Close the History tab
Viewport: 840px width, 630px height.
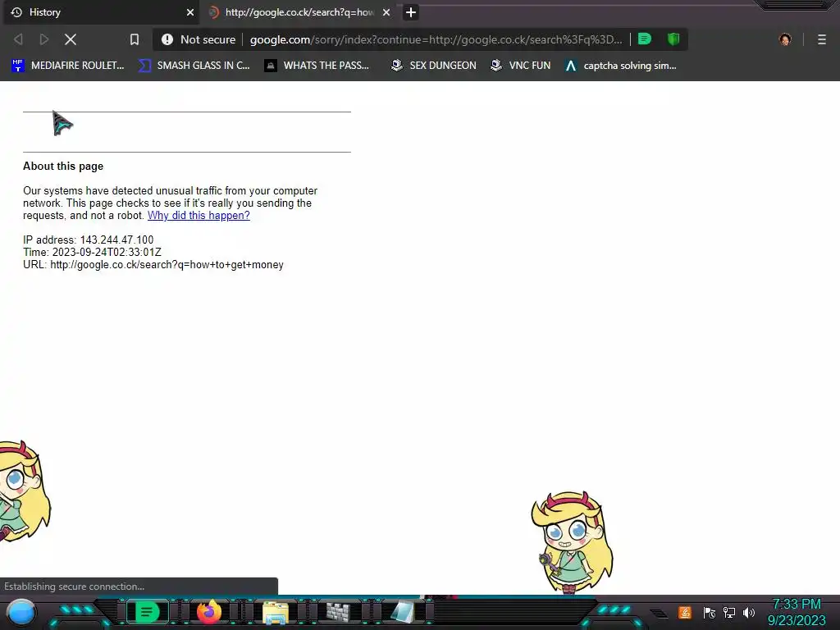point(189,12)
